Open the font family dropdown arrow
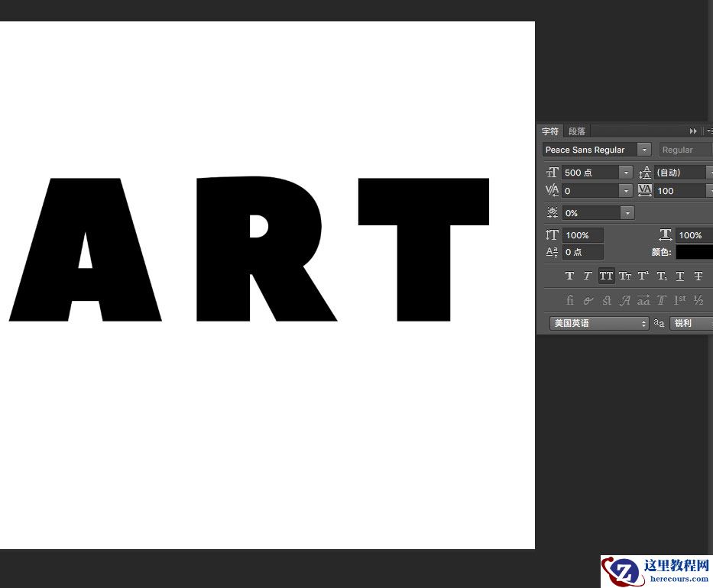Screen dimensions: 713x588 644,150
